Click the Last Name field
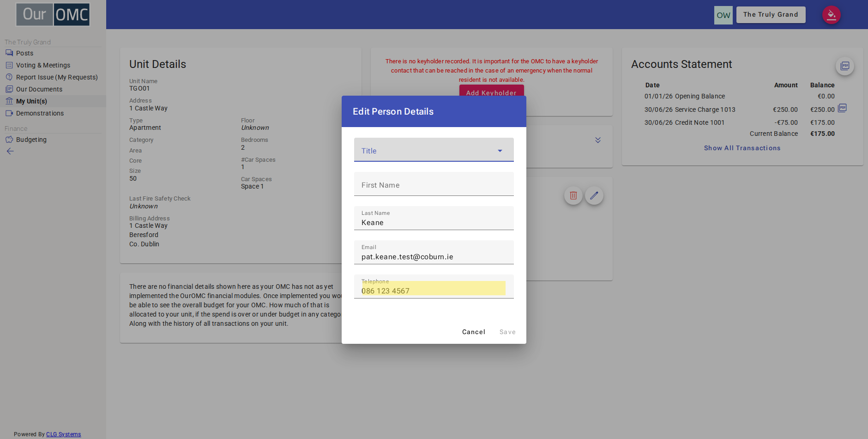Viewport: 868px width, 439px height. tap(434, 218)
